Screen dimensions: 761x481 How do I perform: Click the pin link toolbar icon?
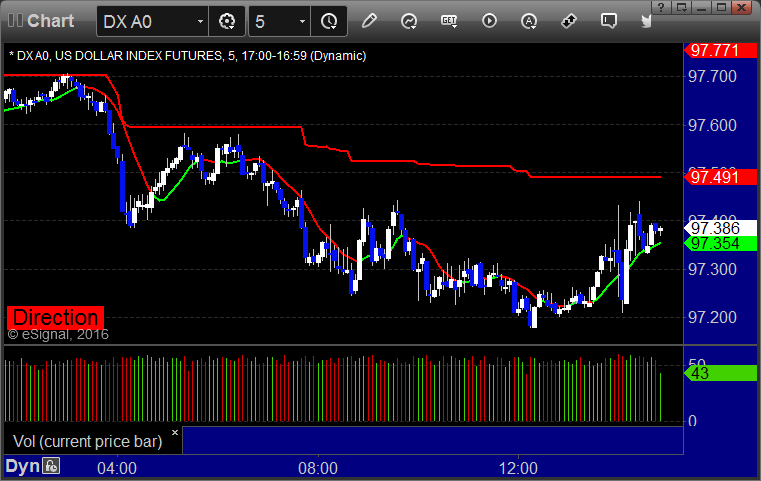[x=569, y=21]
